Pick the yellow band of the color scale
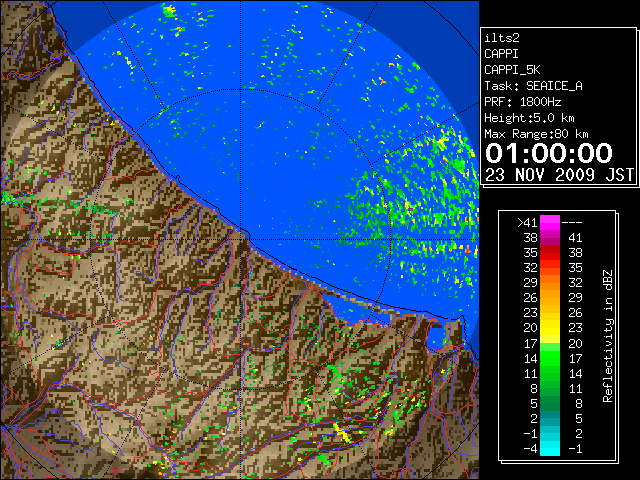 coord(550,328)
